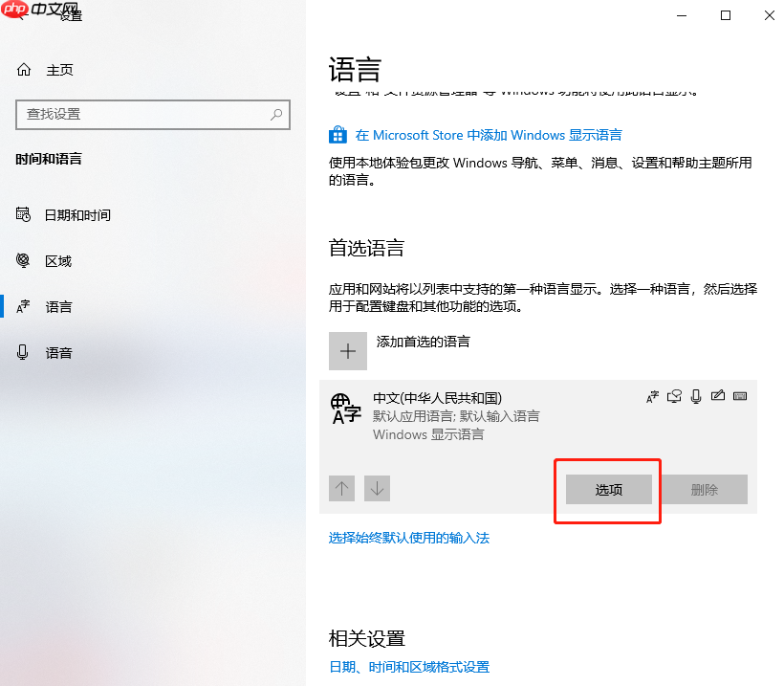Click the display language capability icon

(673, 396)
